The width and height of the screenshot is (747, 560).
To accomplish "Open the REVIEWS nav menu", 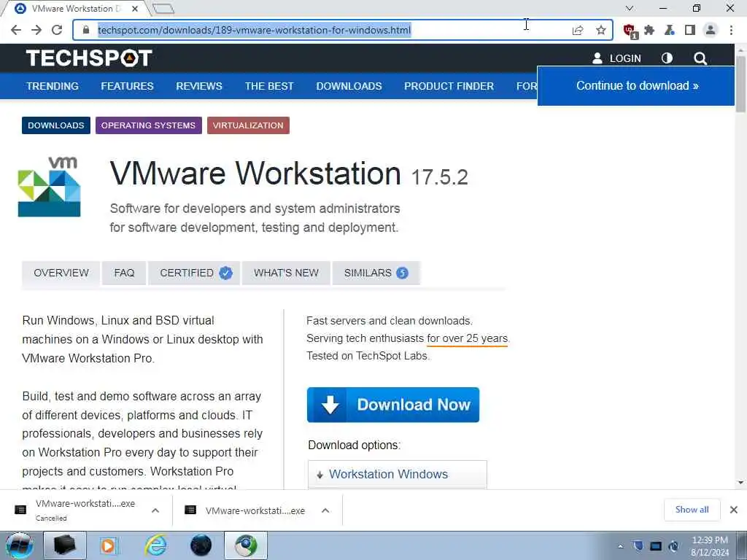I will (x=199, y=86).
